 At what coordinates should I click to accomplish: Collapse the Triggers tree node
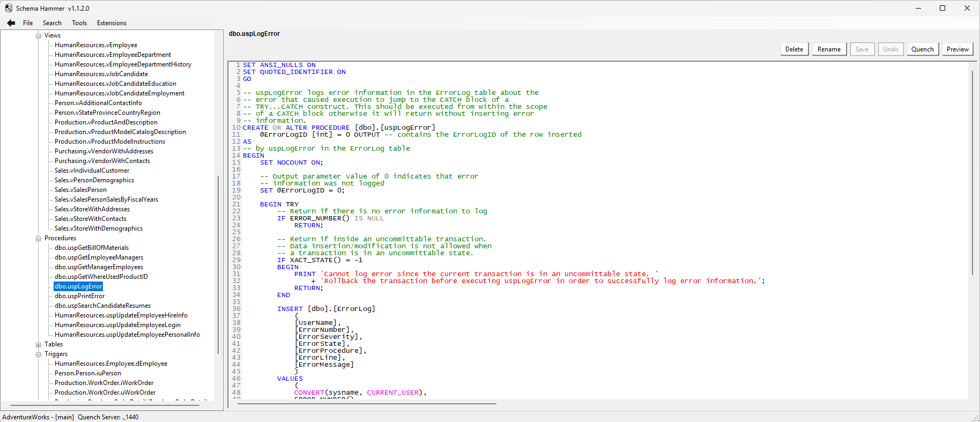click(39, 354)
